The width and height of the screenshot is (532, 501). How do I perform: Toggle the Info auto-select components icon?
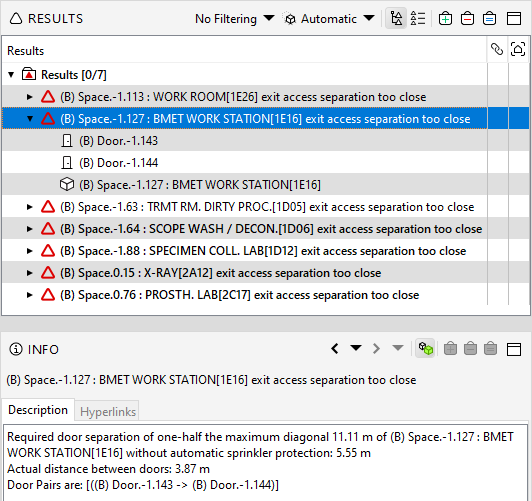pos(425,349)
